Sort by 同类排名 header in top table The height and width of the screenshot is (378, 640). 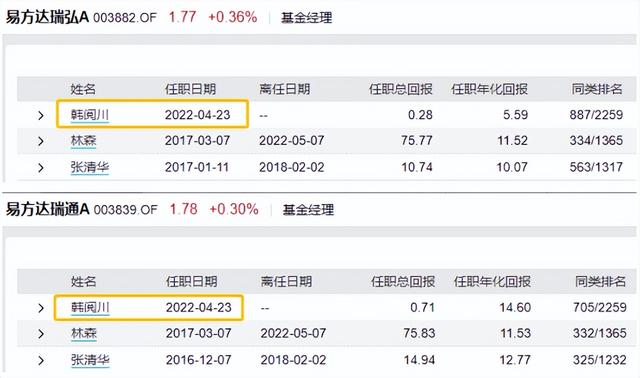pos(597,89)
